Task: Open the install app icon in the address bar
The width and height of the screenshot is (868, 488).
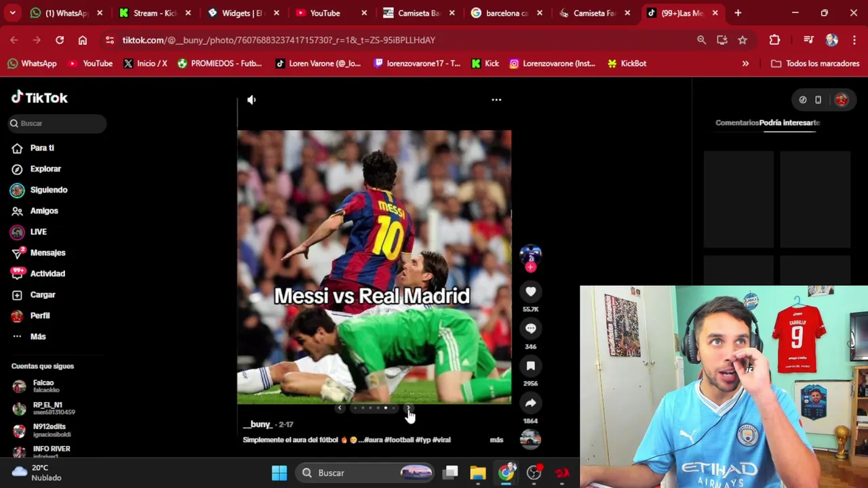Action: pyautogui.click(x=722, y=40)
